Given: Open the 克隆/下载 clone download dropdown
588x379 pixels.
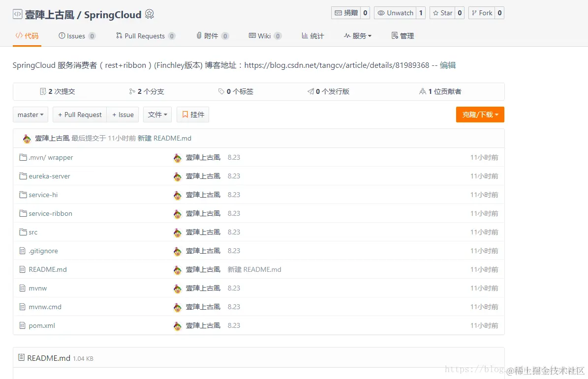Looking at the screenshot, I should 480,115.
